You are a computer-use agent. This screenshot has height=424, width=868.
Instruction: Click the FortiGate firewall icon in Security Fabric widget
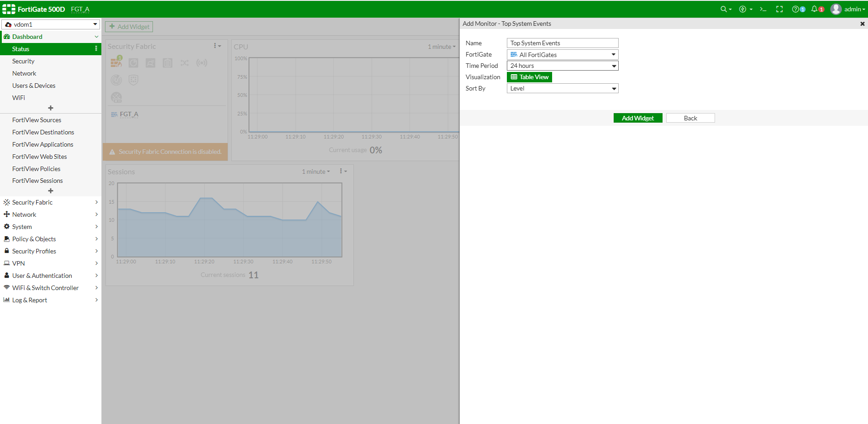click(116, 62)
